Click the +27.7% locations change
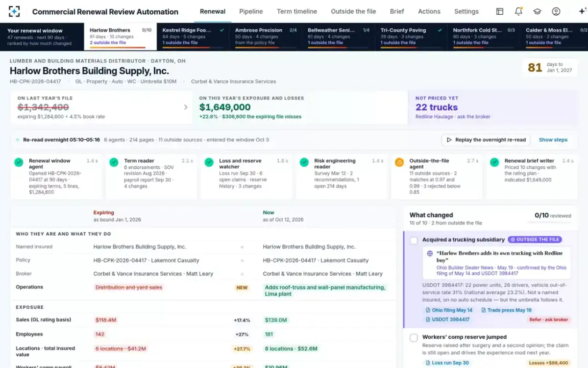This screenshot has width=588, height=368. tap(242, 349)
